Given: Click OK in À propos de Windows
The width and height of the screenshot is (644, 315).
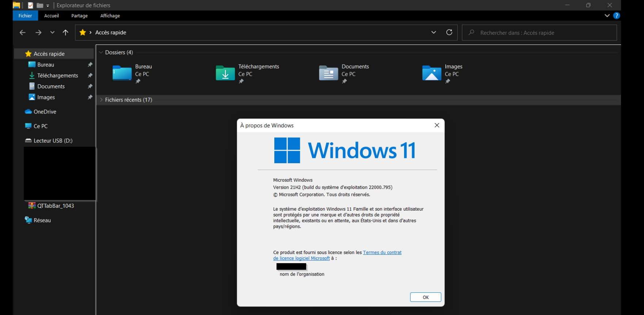Looking at the screenshot, I should click(426, 297).
